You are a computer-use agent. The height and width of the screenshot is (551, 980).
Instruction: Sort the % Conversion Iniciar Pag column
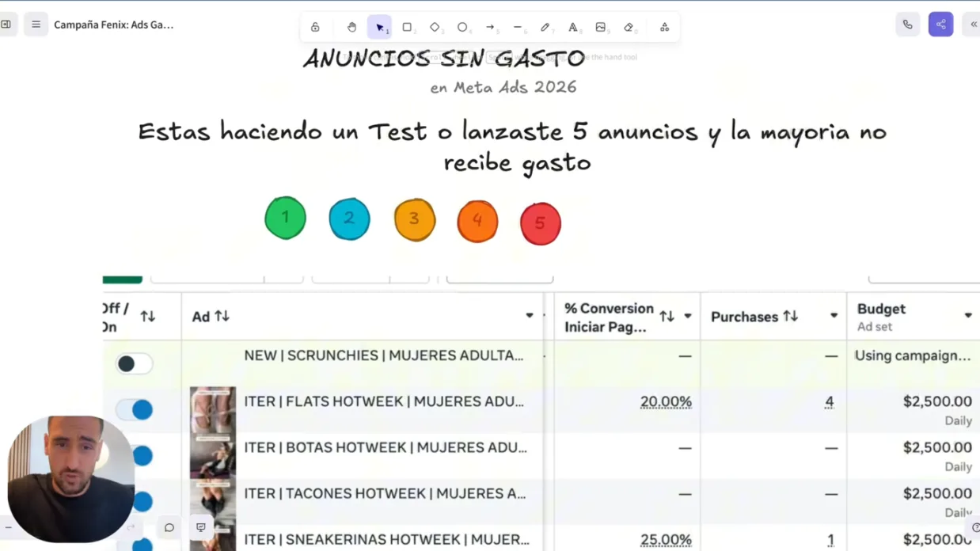667,317
